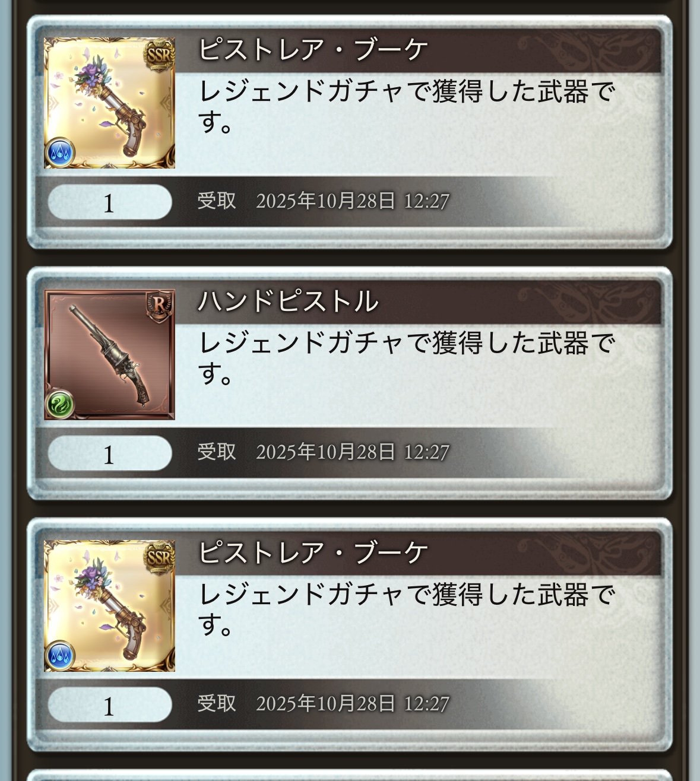Image resolution: width=700 pixels, height=781 pixels.
Task: Click 受取 date row of last ピストレア・ブーケ
Action: 324,704
